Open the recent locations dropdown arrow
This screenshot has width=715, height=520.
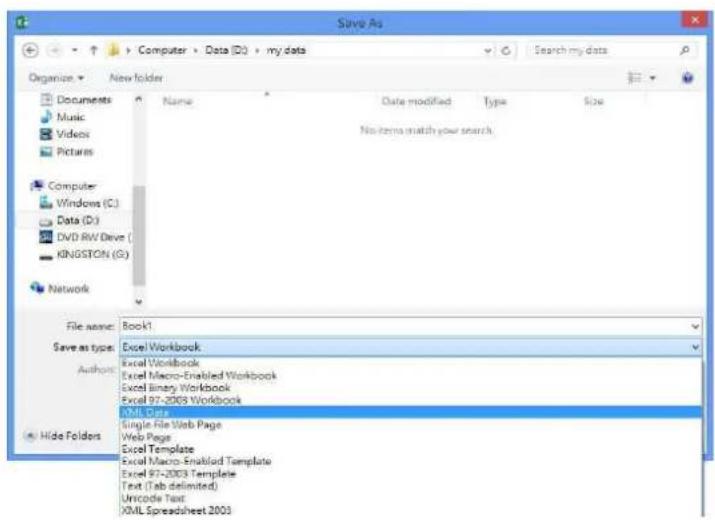(x=75, y=50)
